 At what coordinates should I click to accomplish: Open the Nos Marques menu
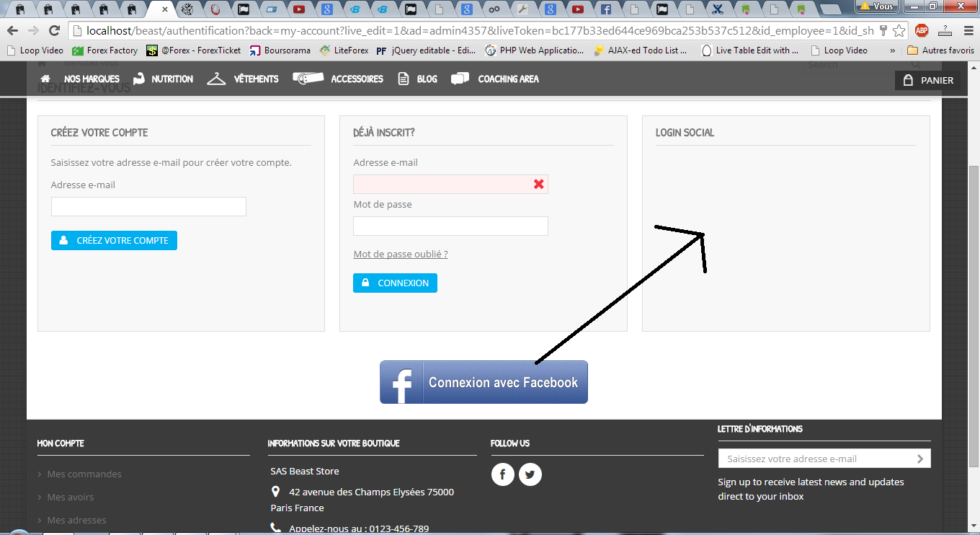pos(92,79)
